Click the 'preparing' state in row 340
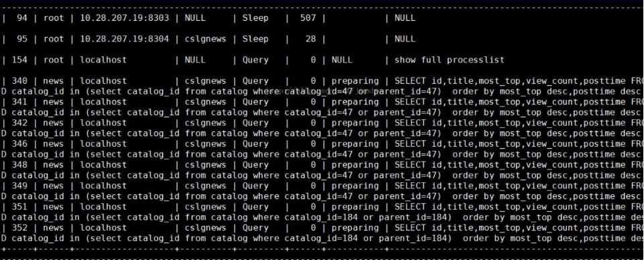This screenshot has height=260, width=644. click(x=355, y=81)
